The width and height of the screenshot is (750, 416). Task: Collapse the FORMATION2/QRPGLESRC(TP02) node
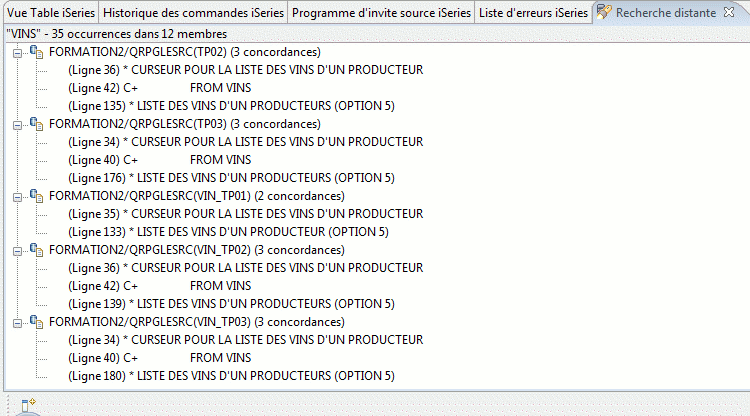coord(17,53)
